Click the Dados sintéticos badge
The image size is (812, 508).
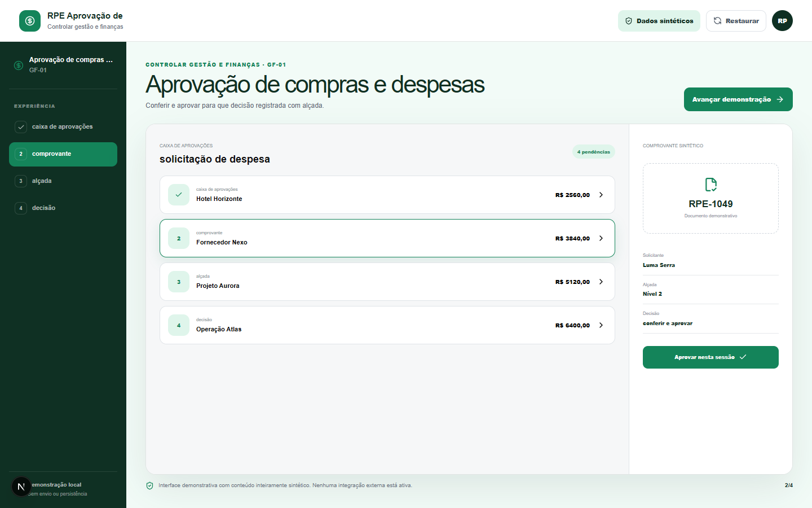coord(659,21)
